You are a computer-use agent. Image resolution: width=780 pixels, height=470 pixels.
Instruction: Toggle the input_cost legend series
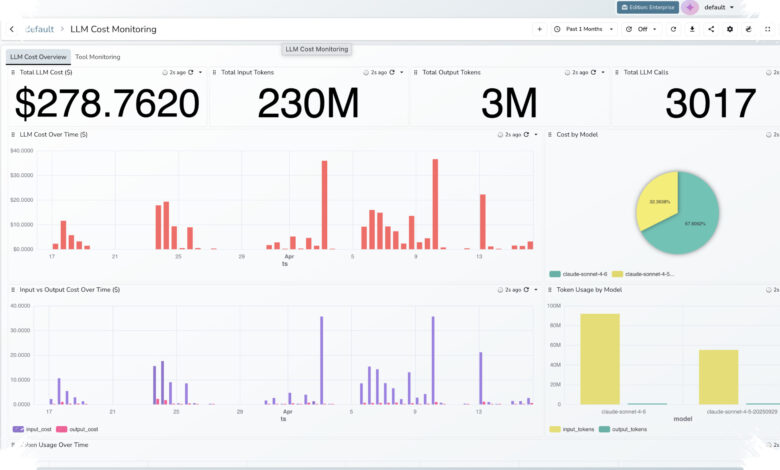[32, 429]
